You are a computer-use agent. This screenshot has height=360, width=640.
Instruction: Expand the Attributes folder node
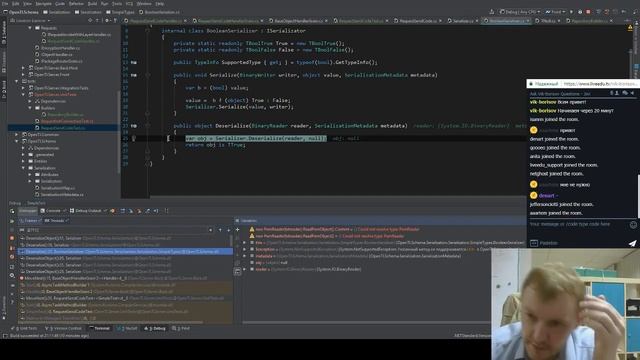tap(30, 174)
